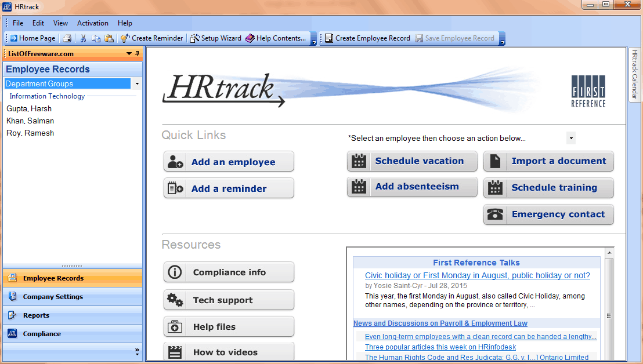Open Three popular articles this week link
Viewport: 643px width, 364px height.
point(440,347)
